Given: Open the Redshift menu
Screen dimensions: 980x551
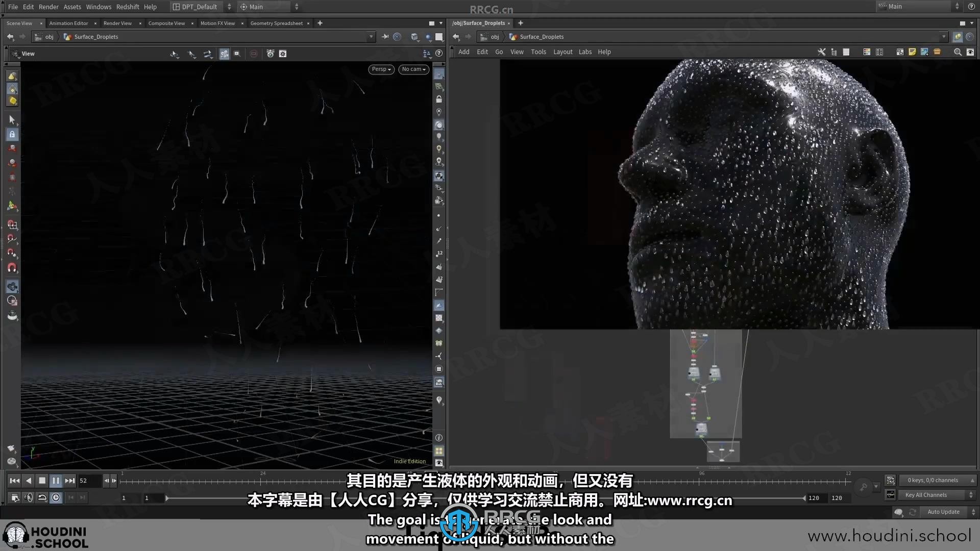Looking at the screenshot, I should (128, 7).
